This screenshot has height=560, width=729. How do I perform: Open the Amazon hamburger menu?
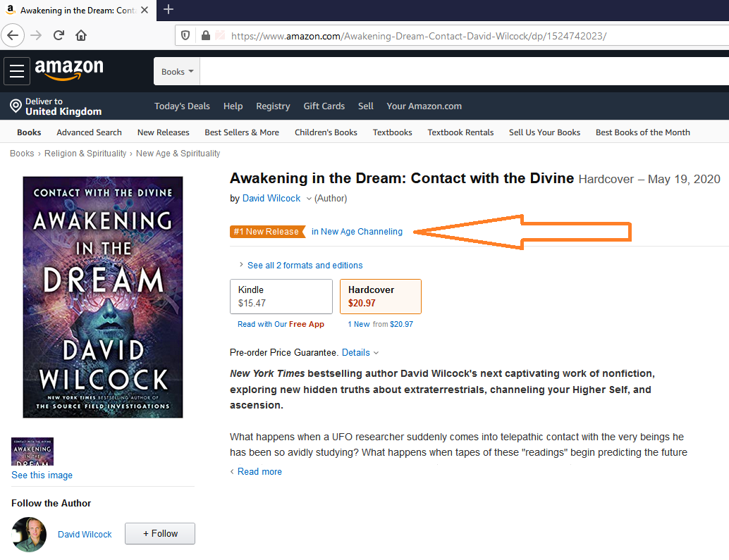tap(17, 71)
